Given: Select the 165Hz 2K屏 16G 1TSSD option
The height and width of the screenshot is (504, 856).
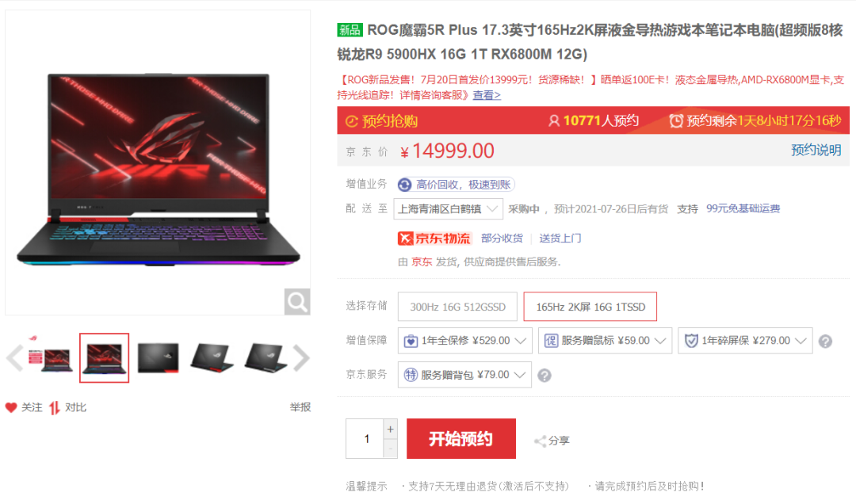Looking at the screenshot, I should 590,307.
